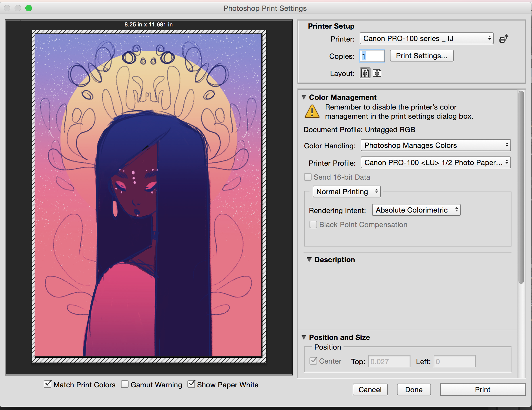This screenshot has height=410, width=532.
Task: Open Print Settings dialog
Action: tap(421, 56)
